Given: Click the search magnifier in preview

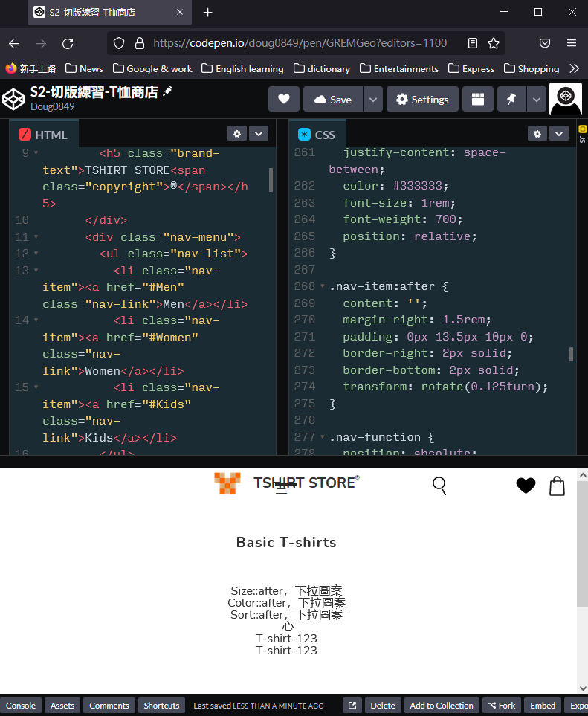Looking at the screenshot, I should tap(439, 486).
